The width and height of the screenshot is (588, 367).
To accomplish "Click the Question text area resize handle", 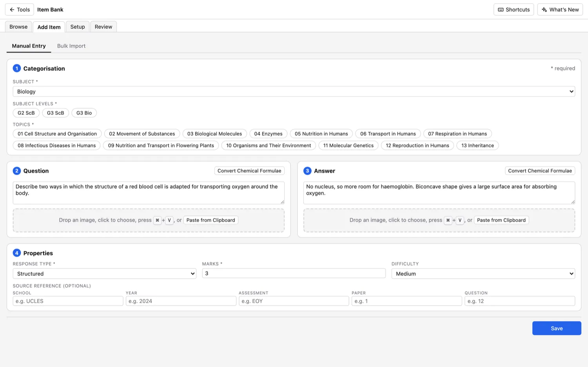I will pos(282,202).
